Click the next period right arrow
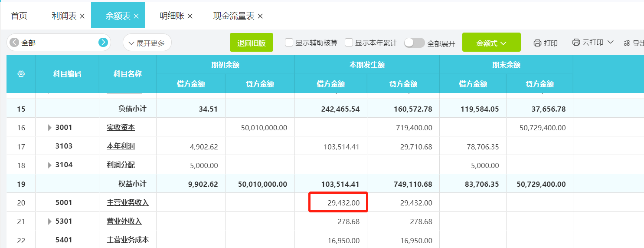The width and height of the screenshot is (644, 248). 103,43
